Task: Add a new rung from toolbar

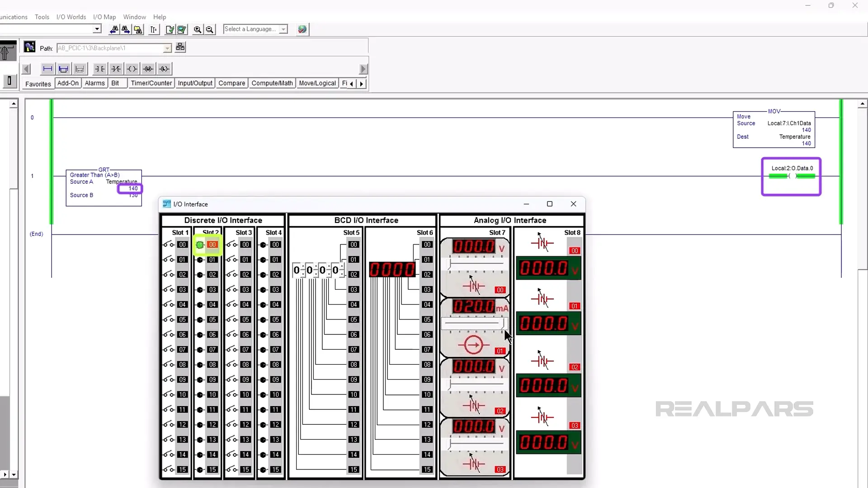Action: 47,69
